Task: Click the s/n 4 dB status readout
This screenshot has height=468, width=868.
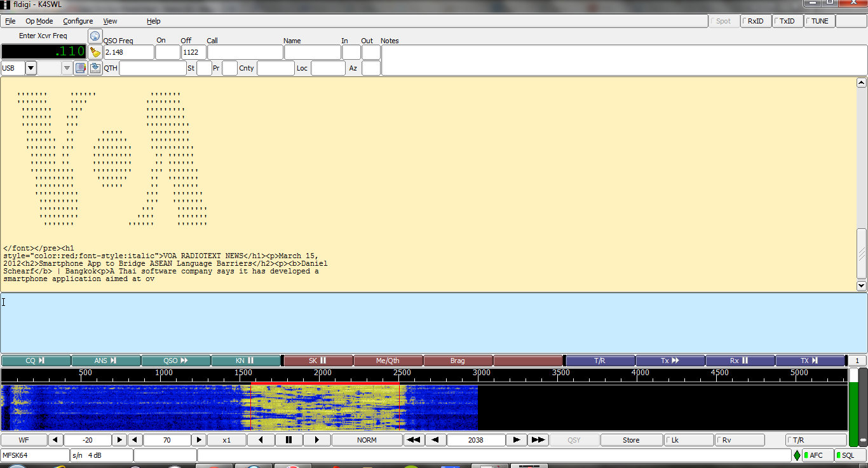Action: [102, 455]
